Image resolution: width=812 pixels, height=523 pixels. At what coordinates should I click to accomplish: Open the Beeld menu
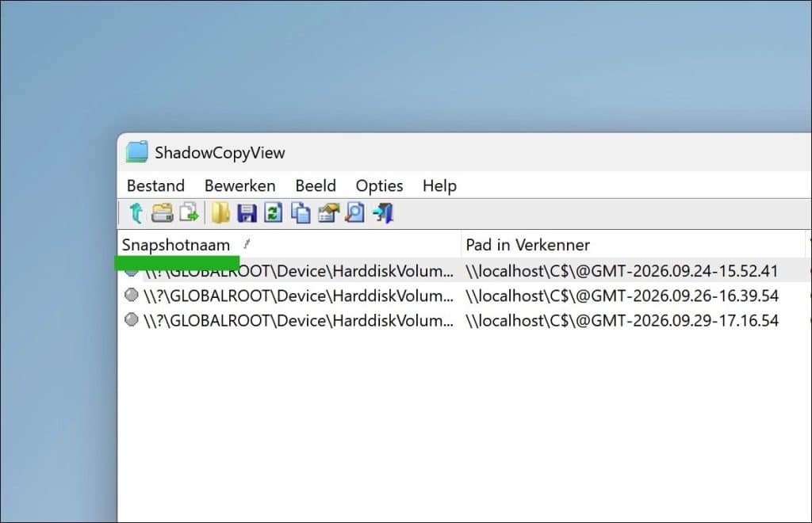pyautogui.click(x=316, y=185)
